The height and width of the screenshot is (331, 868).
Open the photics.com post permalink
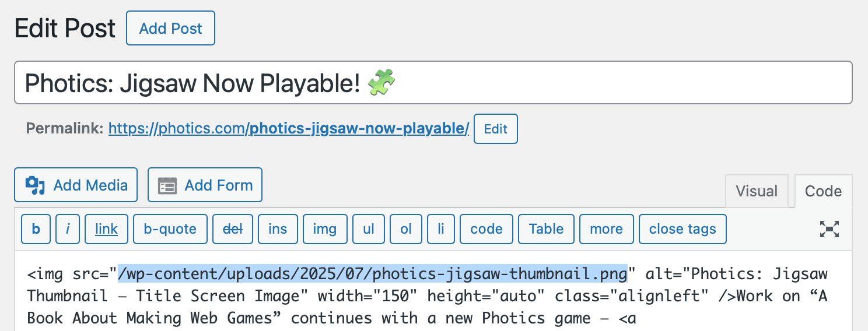click(x=289, y=129)
